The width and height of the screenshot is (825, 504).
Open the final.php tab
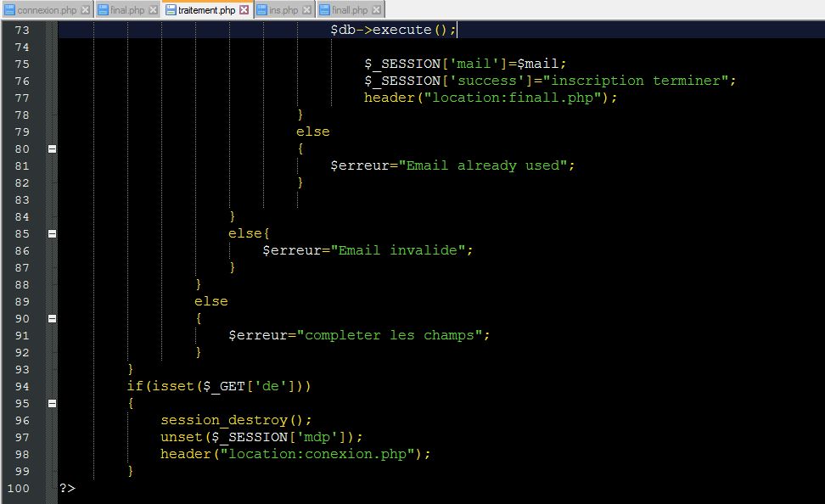click(x=126, y=10)
